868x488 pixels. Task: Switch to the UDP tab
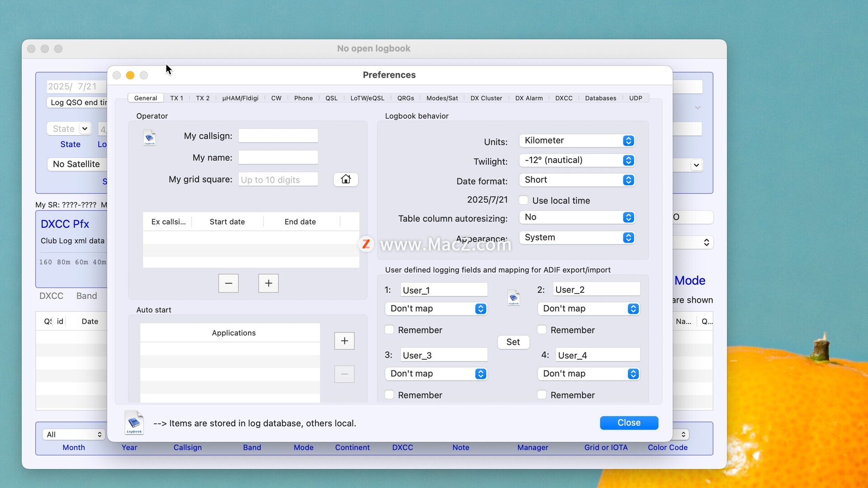636,98
